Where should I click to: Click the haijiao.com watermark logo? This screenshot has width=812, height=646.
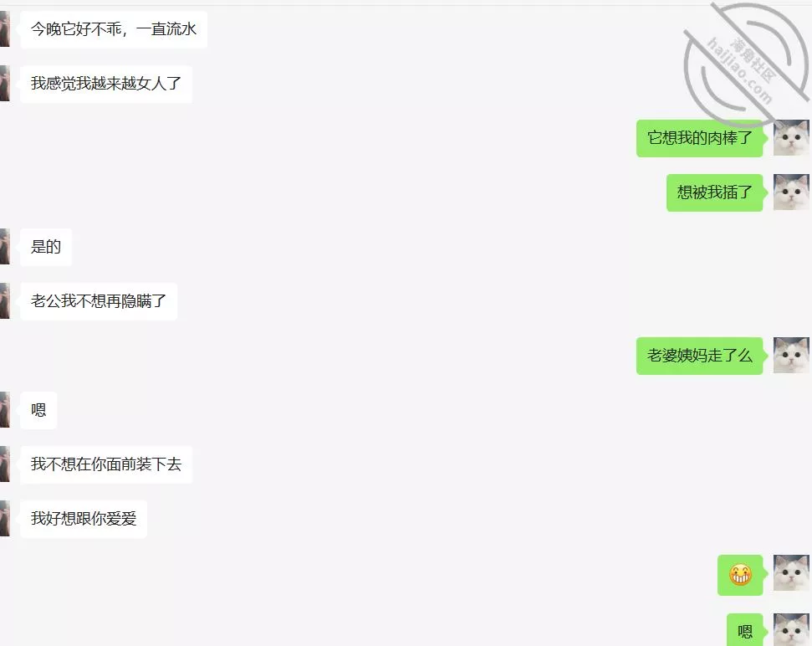(746, 64)
